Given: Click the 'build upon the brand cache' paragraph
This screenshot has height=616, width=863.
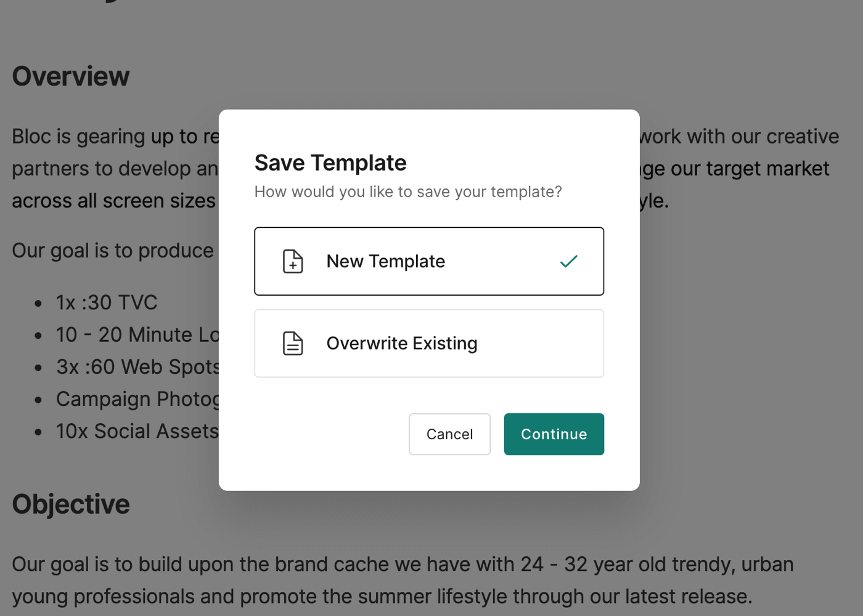Looking at the screenshot, I should click(402, 565).
